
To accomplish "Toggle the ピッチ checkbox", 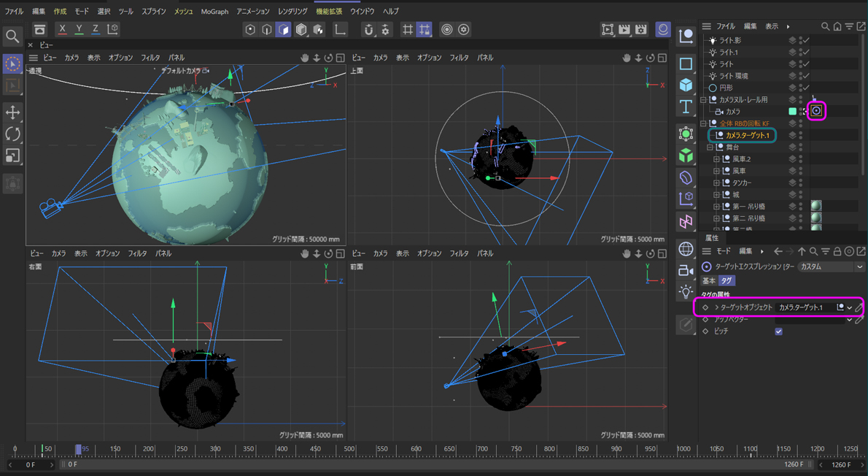I will click(778, 331).
